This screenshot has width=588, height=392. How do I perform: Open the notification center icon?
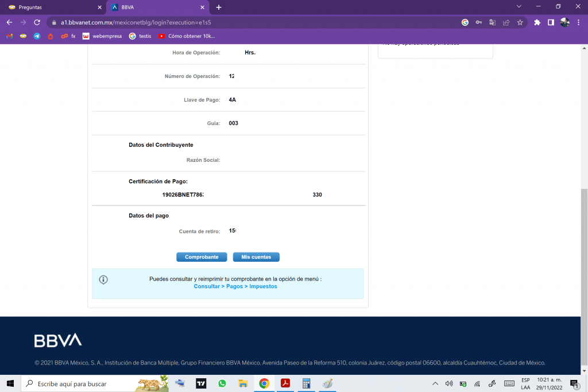[x=574, y=383]
